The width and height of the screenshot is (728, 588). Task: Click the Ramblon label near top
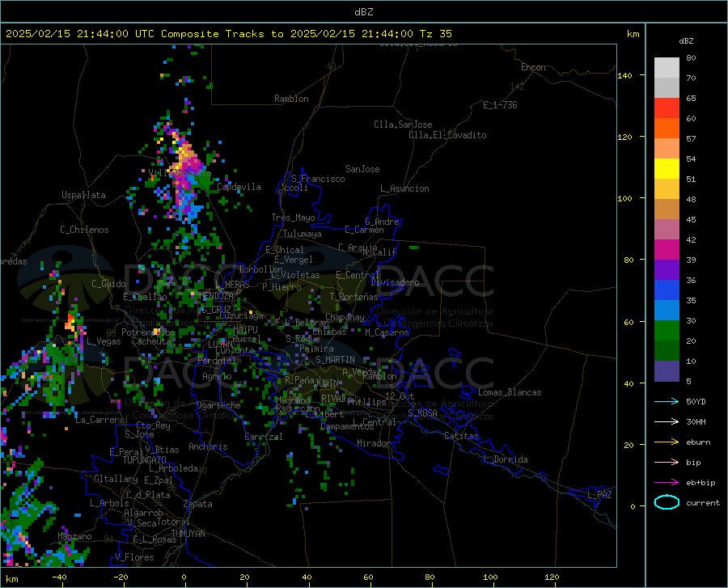coord(291,99)
